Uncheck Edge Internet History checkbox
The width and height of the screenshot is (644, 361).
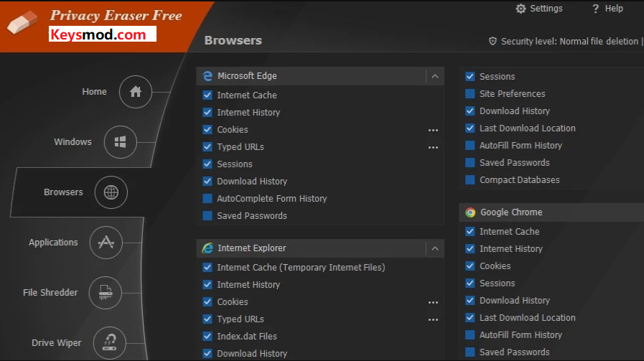[207, 113]
